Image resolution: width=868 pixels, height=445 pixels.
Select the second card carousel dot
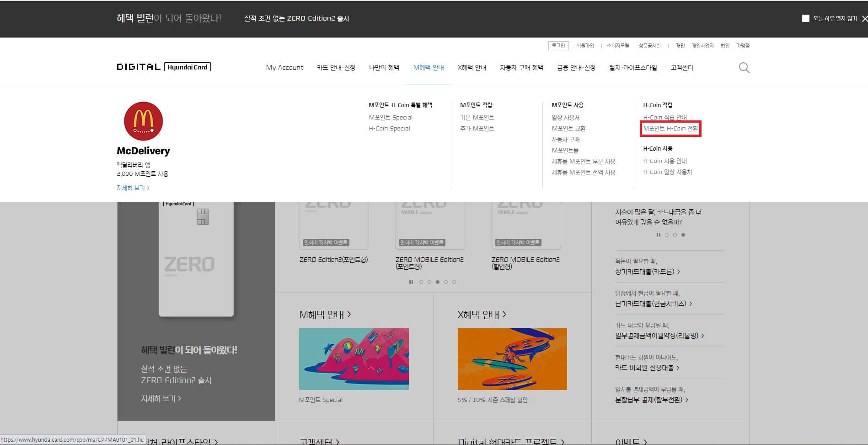coord(429,282)
